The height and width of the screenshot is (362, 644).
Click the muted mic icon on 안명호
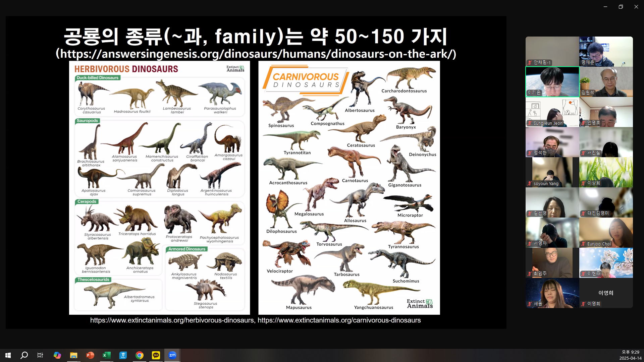[584, 123]
